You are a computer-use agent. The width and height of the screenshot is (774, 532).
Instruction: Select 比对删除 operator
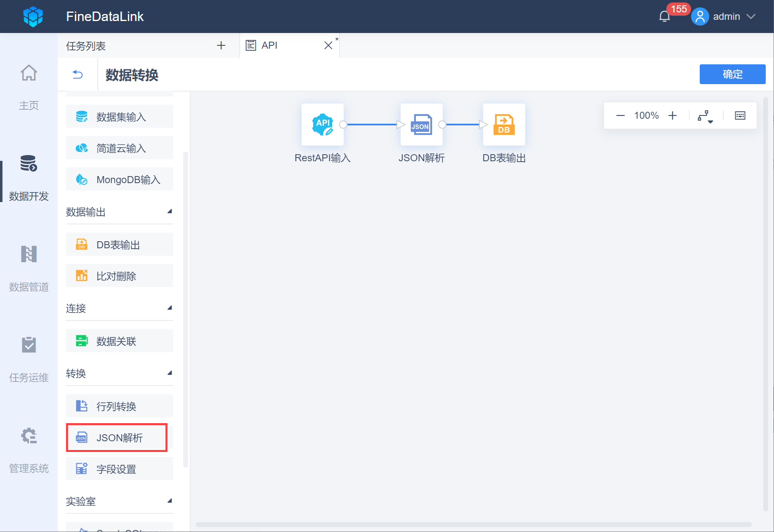point(120,276)
